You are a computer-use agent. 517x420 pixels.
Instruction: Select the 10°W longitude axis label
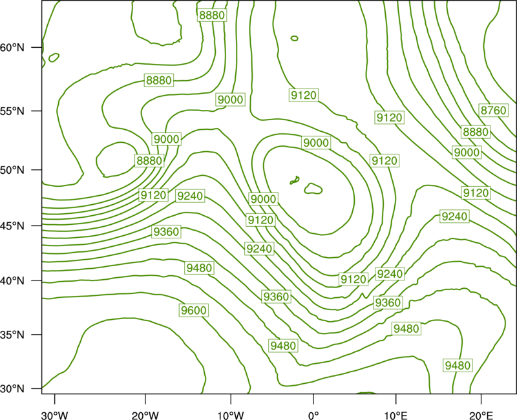coord(230,415)
